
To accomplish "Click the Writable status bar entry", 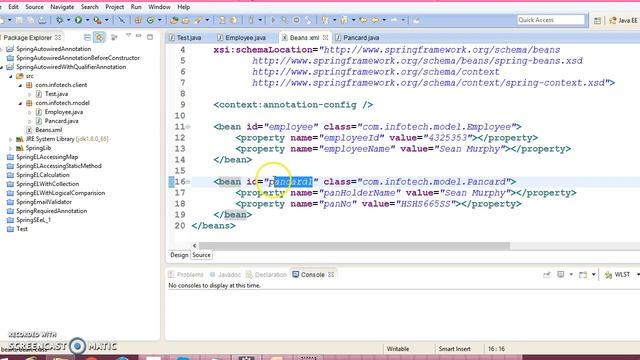I will 398,349.
